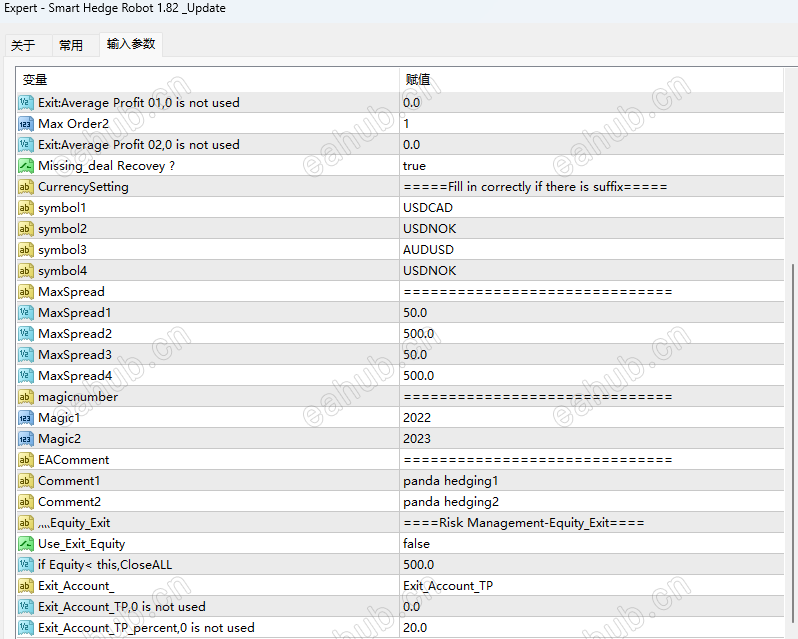Image resolution: width=798 pixels, height=639 pixels.
Task: Click the string icon beside Exit_Account_
Action: [26, 586]
